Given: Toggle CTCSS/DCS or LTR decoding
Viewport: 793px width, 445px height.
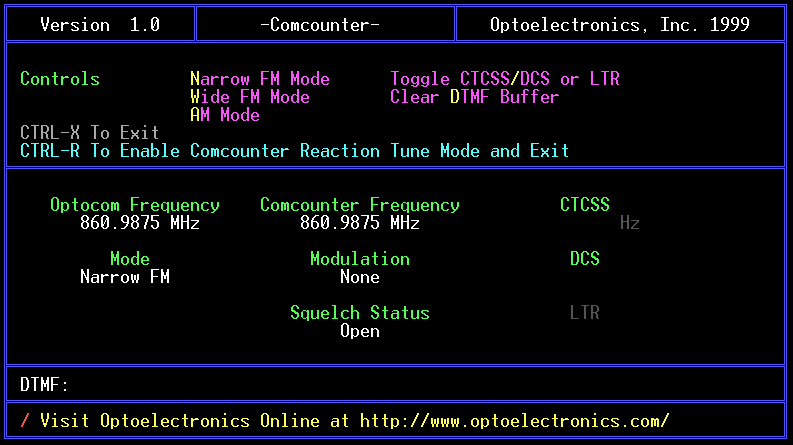Looking at the screenshot, I should pos(504,79).
